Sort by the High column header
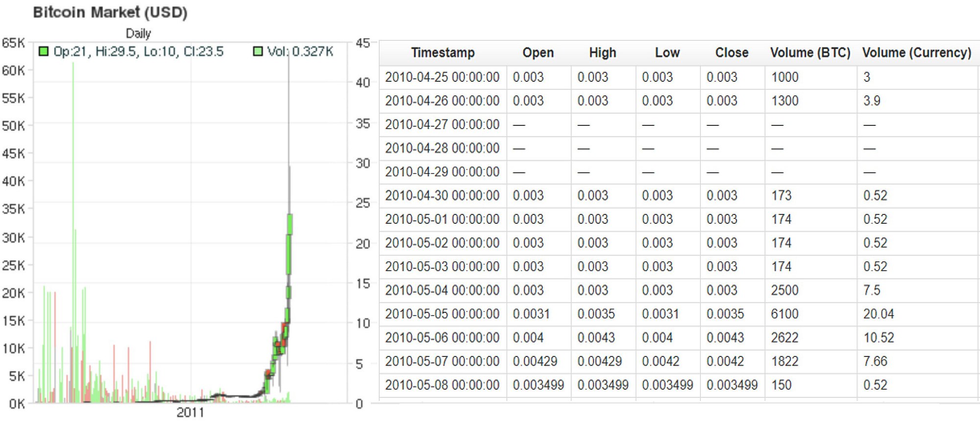Image resolution: width=980 pixels, height=423 pixels. (603, 53)
